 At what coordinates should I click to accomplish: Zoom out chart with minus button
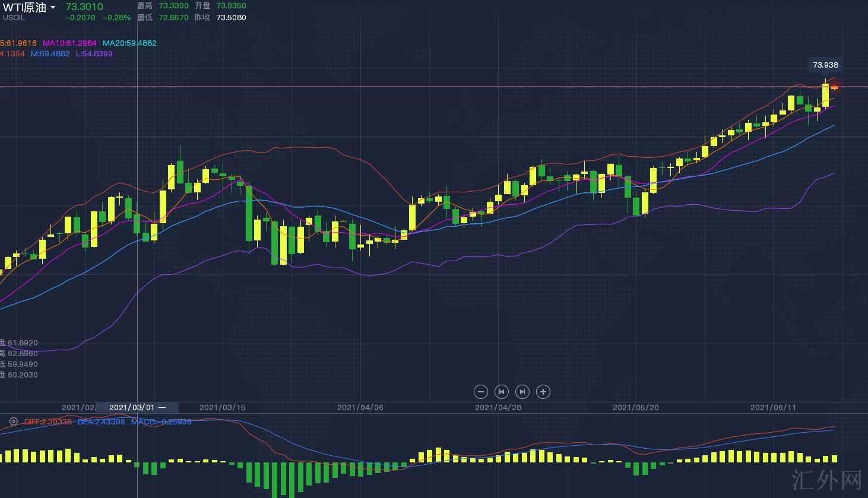point(481,392)
